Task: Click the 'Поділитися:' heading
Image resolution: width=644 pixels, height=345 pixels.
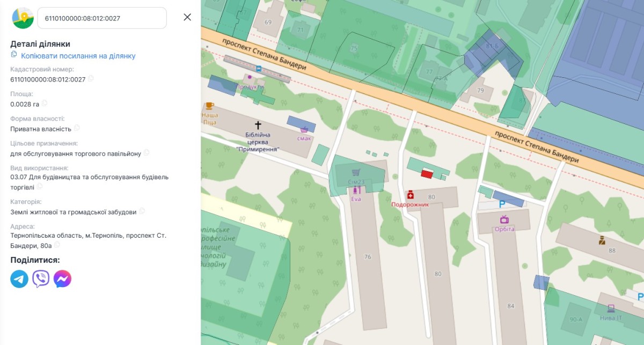Action: [35, 260]
